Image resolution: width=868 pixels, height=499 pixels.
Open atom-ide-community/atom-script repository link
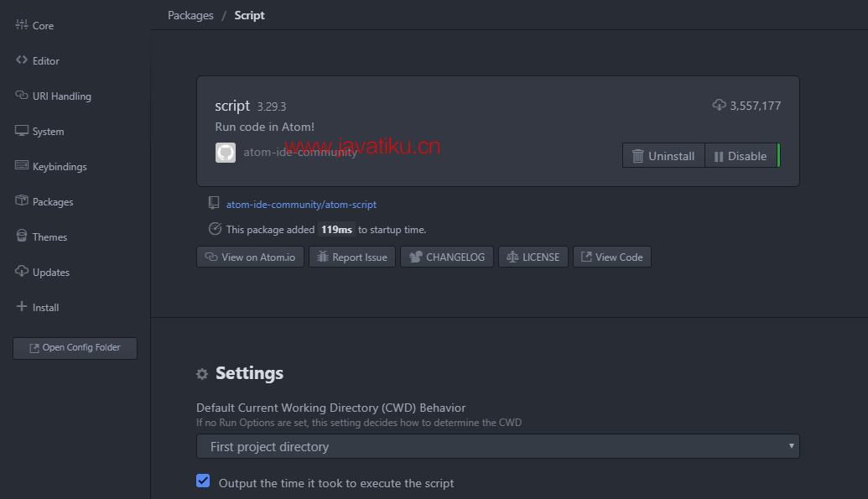pos(301,205)
